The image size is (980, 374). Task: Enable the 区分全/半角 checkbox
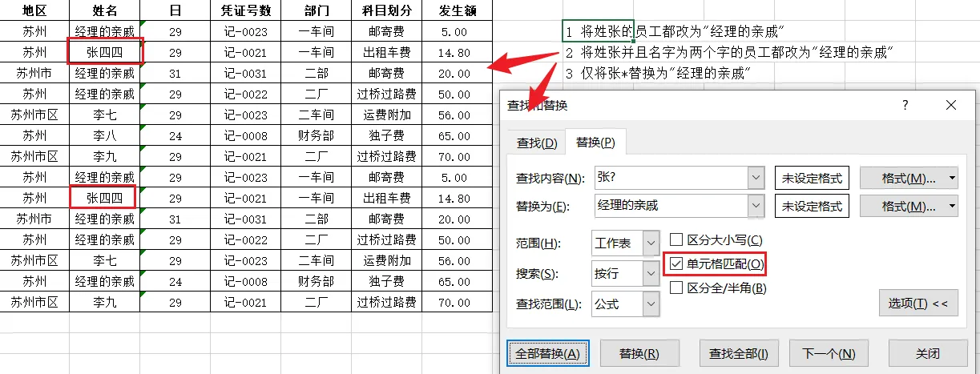[676, 288]
